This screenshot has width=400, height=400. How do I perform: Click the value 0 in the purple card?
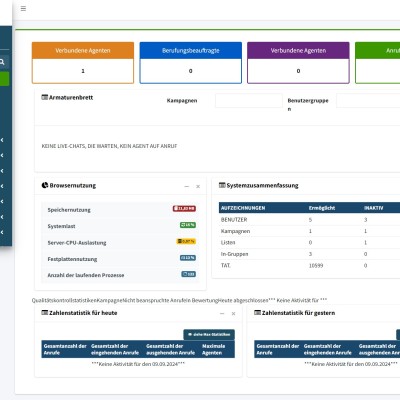click(x=298, y=71)
